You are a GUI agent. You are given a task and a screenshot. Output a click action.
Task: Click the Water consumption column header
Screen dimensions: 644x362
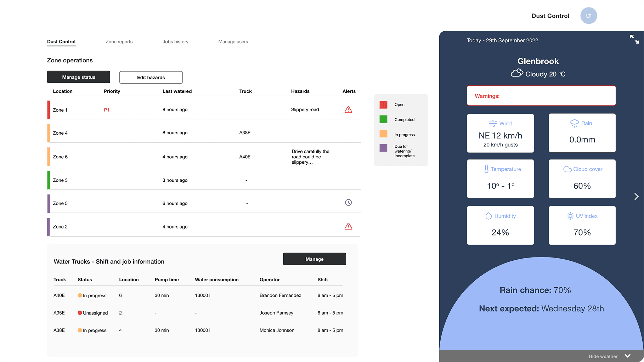(x=217, y=280)
